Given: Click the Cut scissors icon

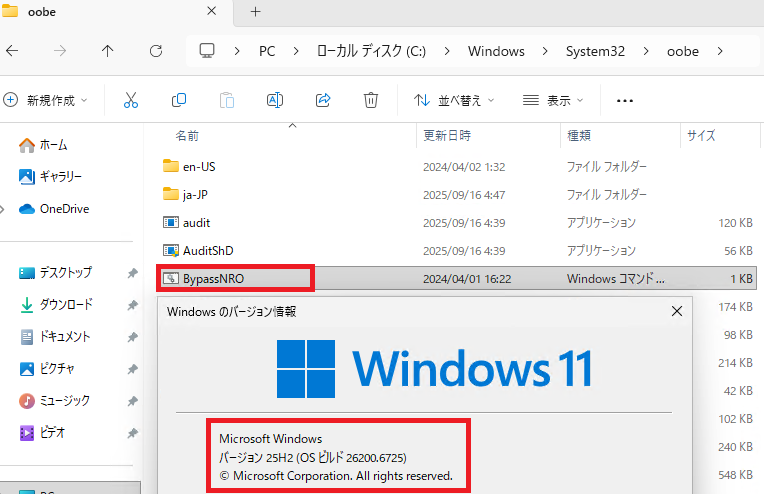Looking at the screenshot, I should (x=131, y=100).
